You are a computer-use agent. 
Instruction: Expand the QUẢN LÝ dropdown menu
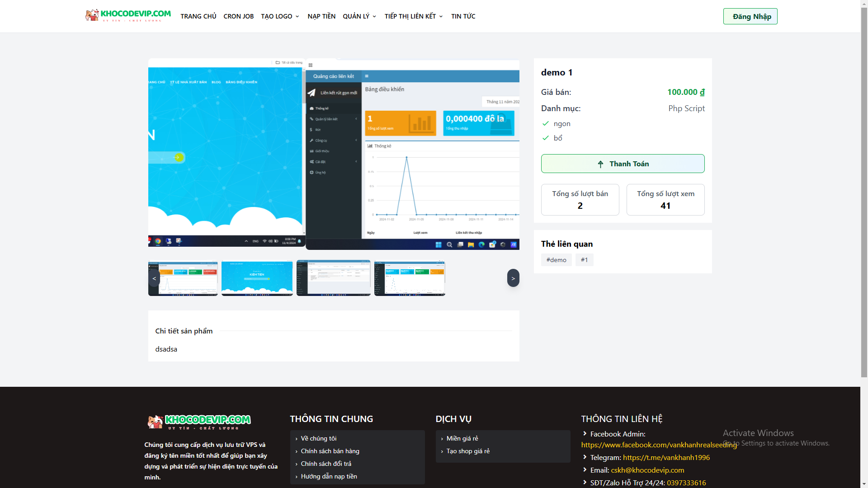pos(359,16)
